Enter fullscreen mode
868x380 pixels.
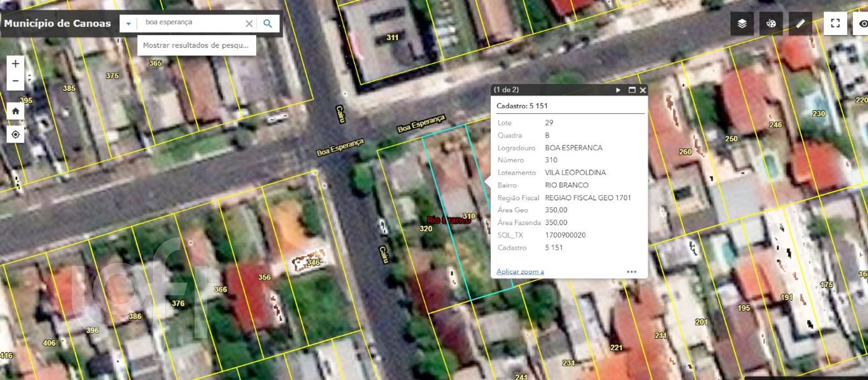tap(836, 23)
